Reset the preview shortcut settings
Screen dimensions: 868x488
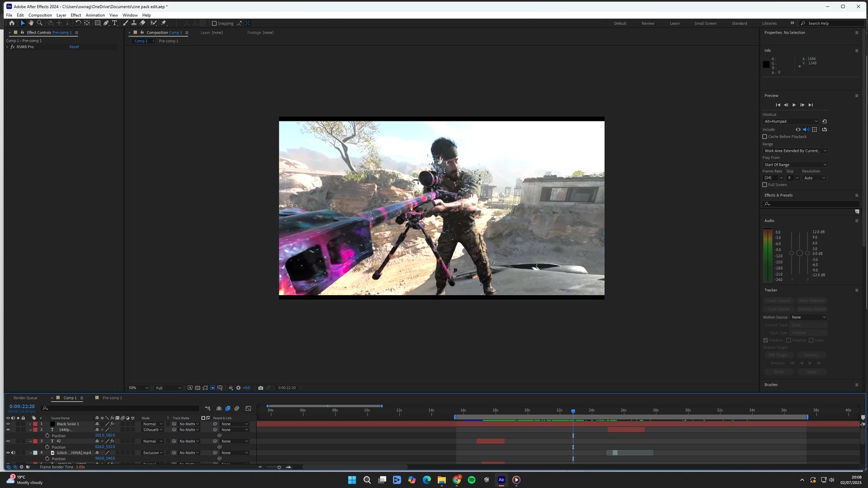[x=825, y=122]
